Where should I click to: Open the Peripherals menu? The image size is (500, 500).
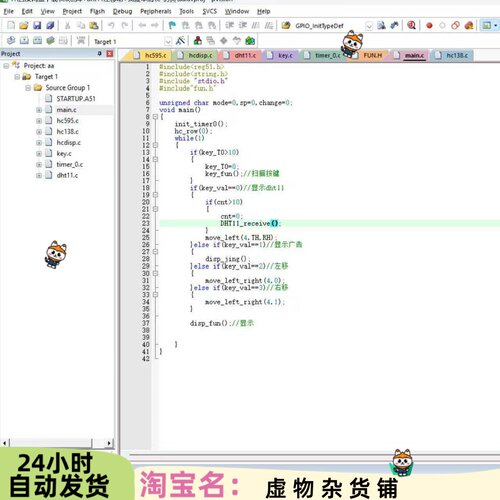point(156,11)
